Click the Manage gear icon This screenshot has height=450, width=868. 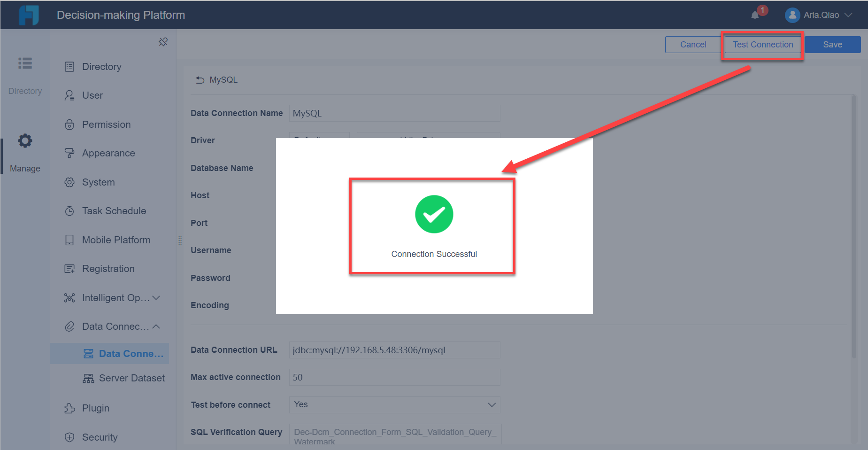click(x=25, y=140)
